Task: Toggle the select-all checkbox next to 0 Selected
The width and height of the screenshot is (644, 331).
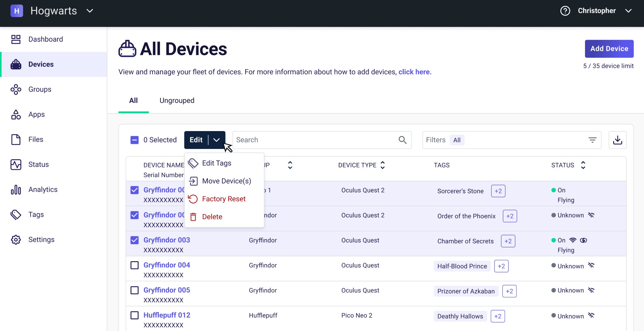Action: click(x=135, y=140)
